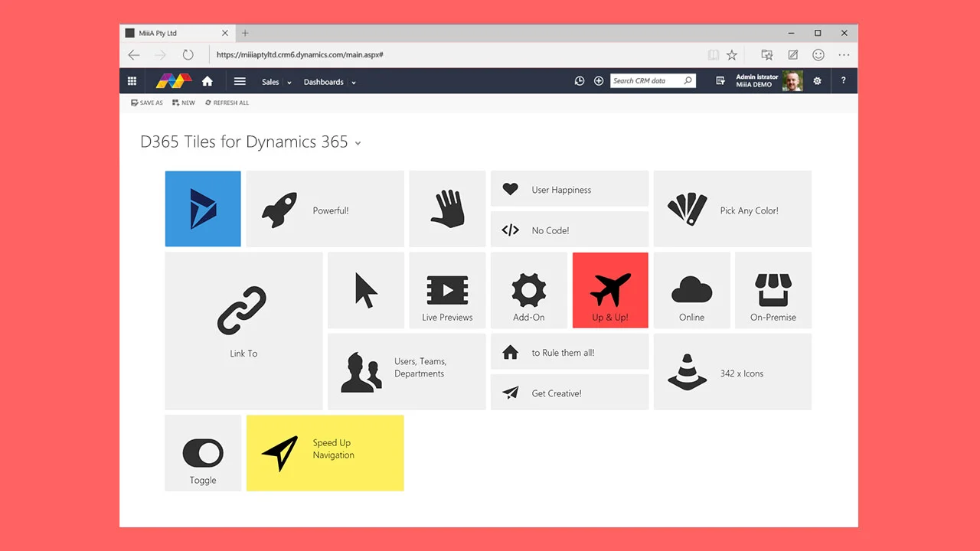The width and height of the screenshot is (980, 551).
Task: Click the MiiiA colorful logo
Action: [173, 80]
